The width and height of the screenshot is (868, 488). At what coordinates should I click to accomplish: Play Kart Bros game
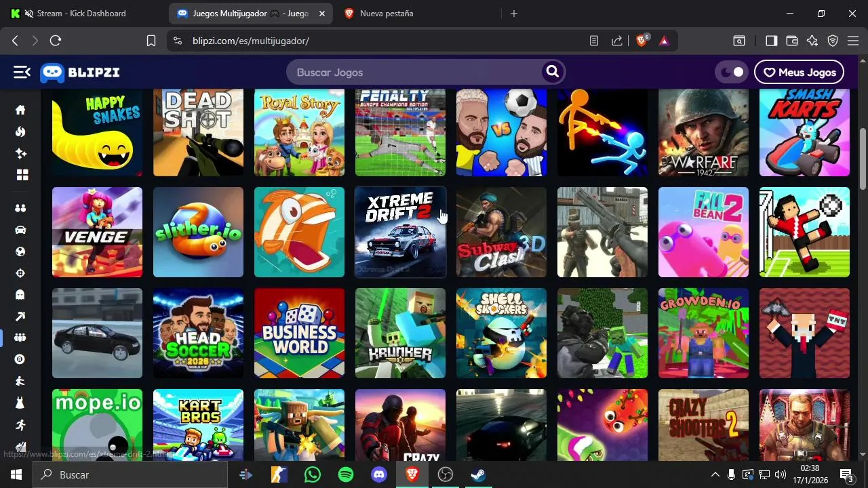pos(198,425)
